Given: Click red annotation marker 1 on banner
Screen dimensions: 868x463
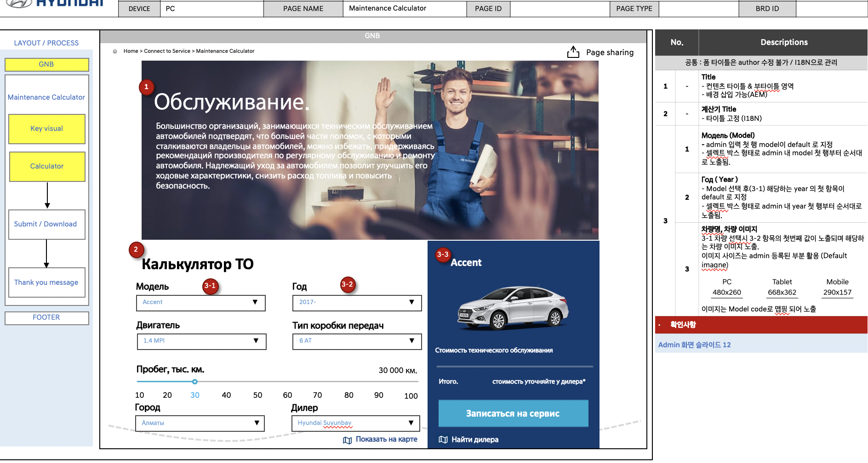Looking at the screenshot, I should coord(146,87).
